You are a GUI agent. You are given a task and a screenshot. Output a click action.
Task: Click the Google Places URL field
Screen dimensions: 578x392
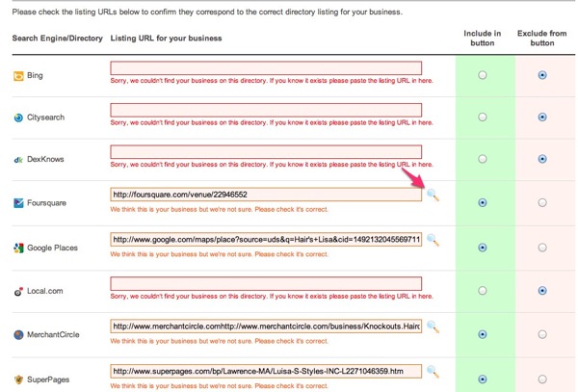[x=266, y=240]
